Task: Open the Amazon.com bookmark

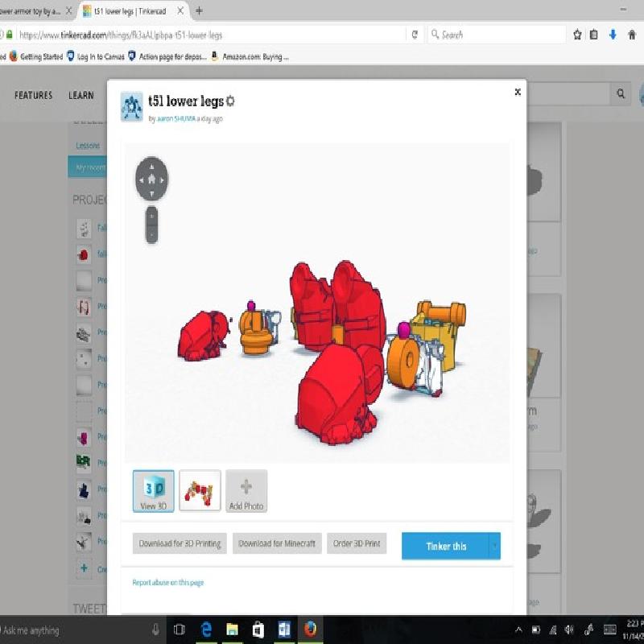Action: pos(250,56)
